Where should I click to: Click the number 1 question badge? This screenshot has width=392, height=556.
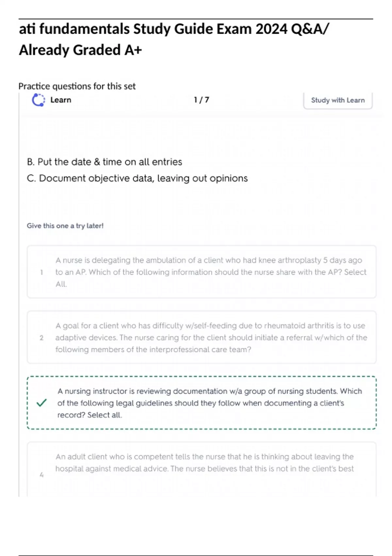(41, 272)
